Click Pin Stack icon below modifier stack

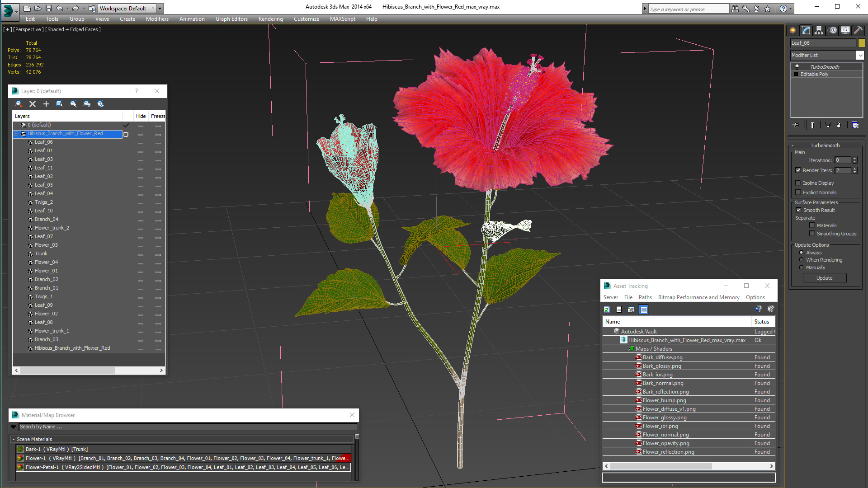(x=797, y=125)
